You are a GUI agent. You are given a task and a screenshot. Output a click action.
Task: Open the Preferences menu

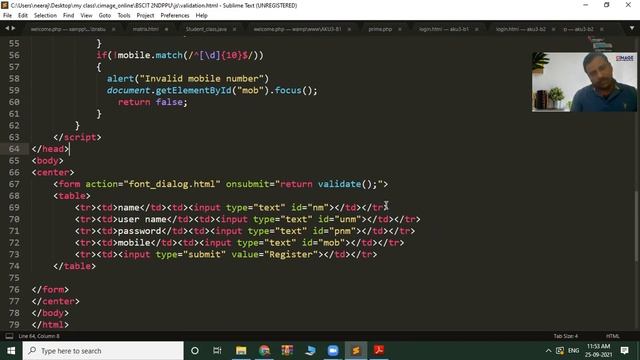[175, 16]
